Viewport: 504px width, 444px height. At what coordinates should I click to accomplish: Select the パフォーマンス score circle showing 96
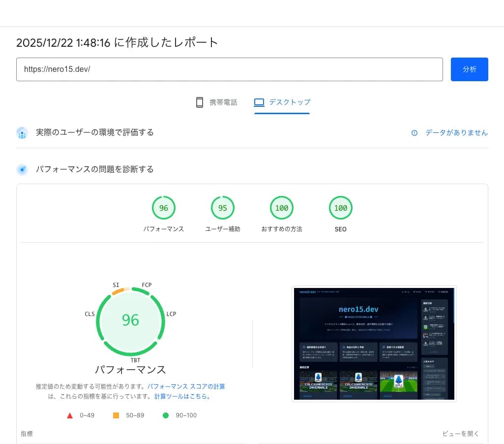coord(164,208)
